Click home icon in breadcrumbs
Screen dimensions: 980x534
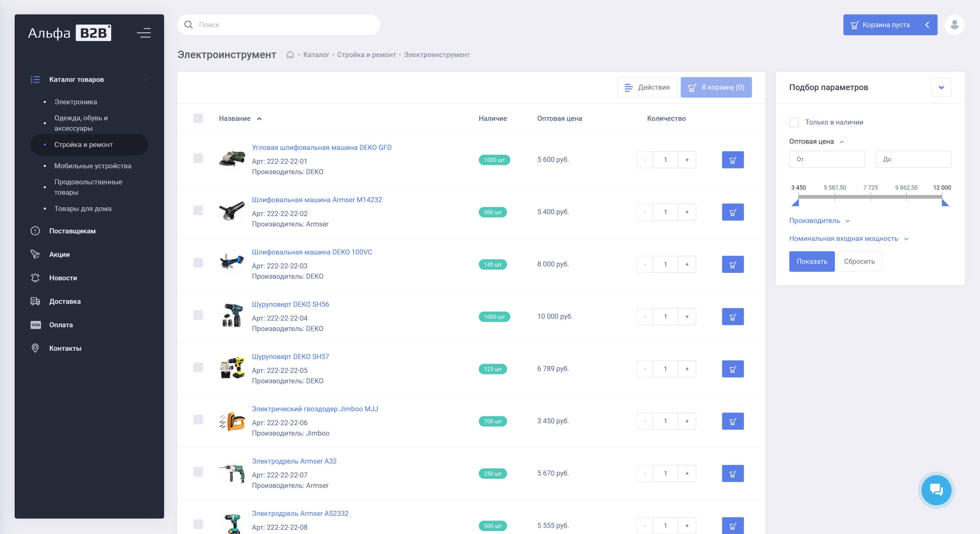tap(290, 55)
